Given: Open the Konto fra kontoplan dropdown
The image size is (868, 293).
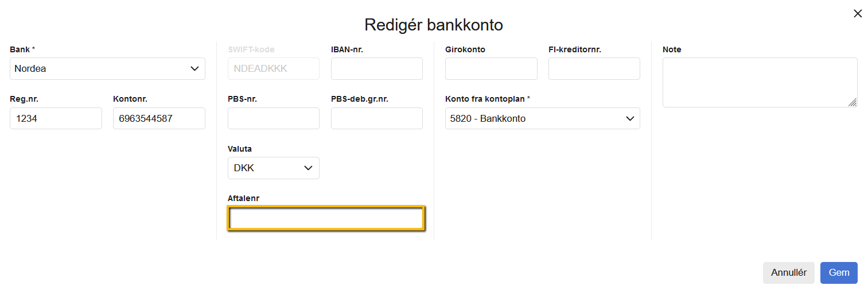Looking at the screenshot, I should click(x=542, y=119).
